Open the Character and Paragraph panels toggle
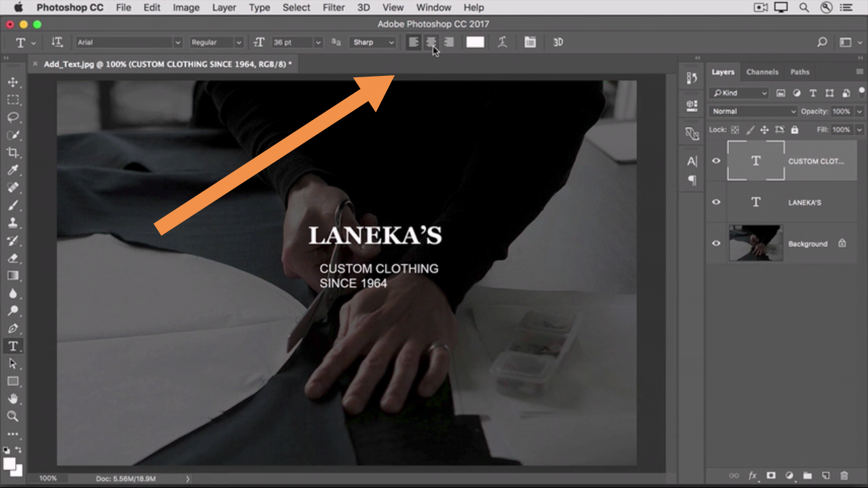The height and width of the screenshot is (488, 868). click(530, 42)
